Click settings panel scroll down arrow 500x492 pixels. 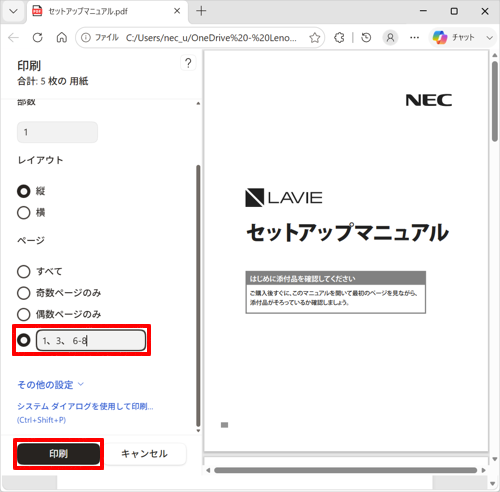[198, 431]
